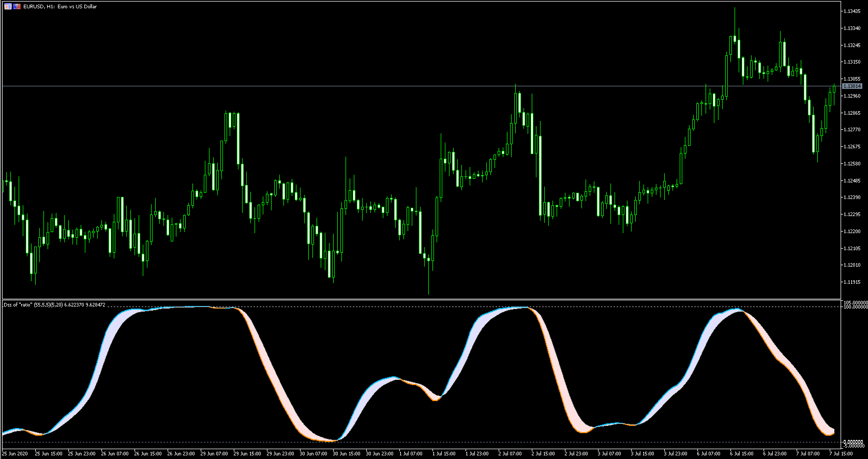The height and width of the screenshot is (459, 868).
Task: Click the '30 Jun 15:00' time label
Action: click(x=347, y=454)
